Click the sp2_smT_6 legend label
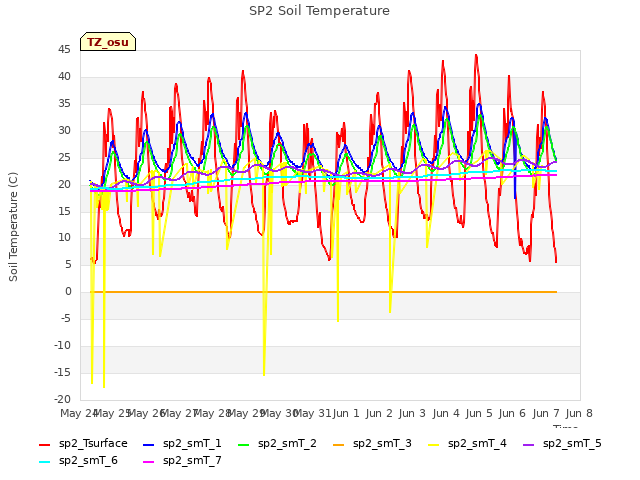The image size is (640, 480). pyautogui.click(x=88, y=460)
